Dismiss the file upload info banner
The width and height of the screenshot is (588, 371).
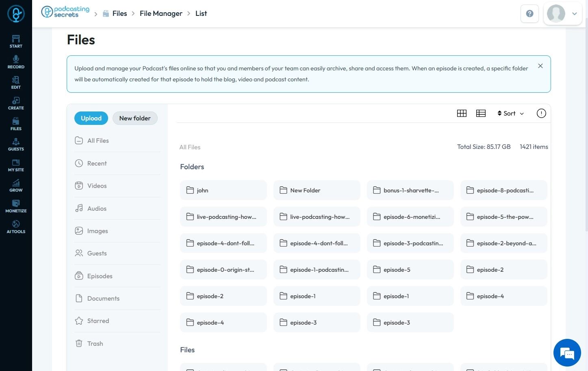point(540,66)
